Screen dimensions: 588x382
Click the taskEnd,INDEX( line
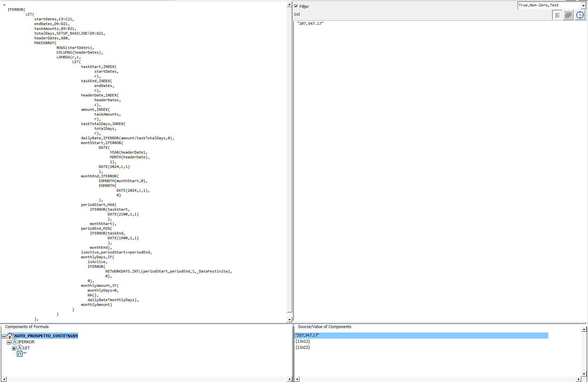pyautogui.click(x=96, y=81)
